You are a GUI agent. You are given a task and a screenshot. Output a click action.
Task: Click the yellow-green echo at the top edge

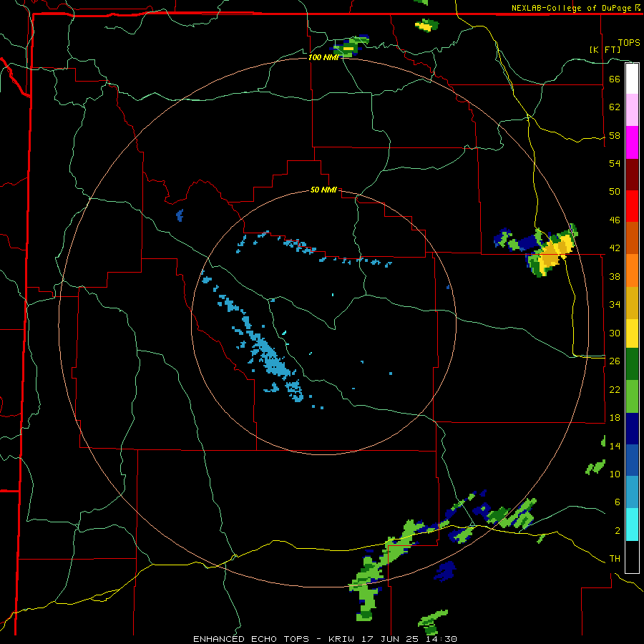tap(426, 26)
